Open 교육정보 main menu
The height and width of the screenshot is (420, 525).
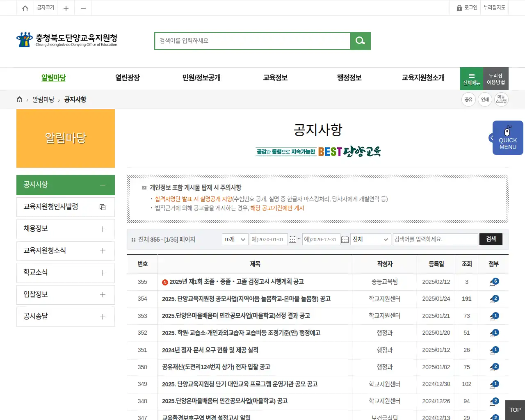(x=275, y=78)
